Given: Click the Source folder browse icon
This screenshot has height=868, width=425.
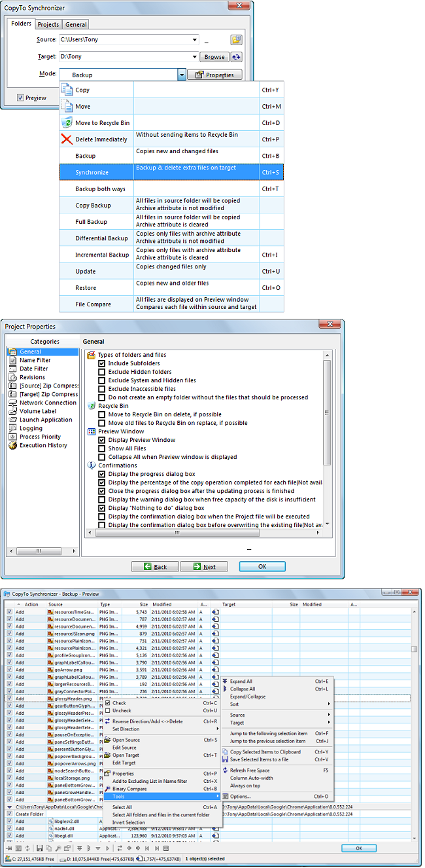Looking at the screenshot, I should tap(236, 41).
